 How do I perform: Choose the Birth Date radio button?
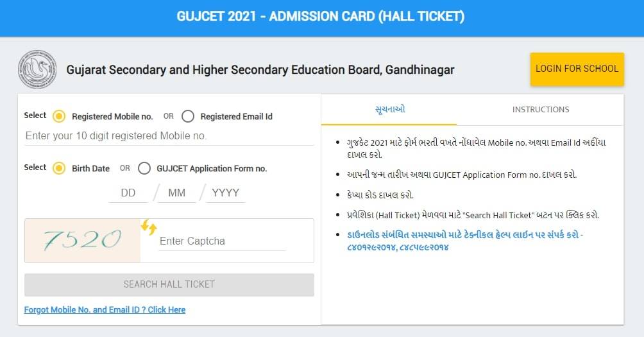[60, 168]
